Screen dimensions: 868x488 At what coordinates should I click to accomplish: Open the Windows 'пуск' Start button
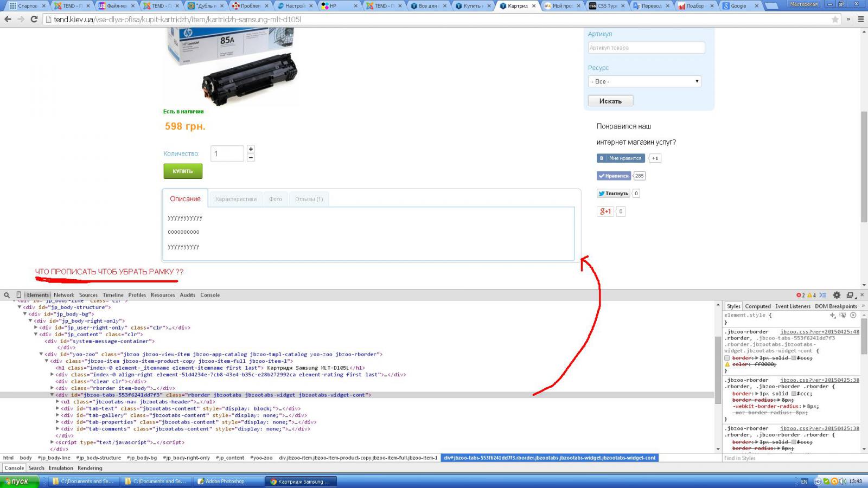point(20,481)
